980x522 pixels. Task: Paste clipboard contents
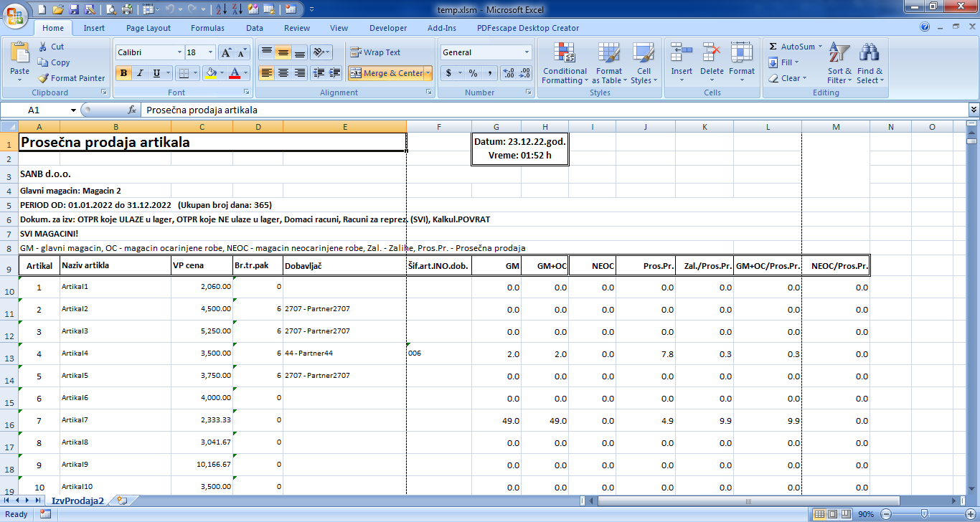click(20, 61)
